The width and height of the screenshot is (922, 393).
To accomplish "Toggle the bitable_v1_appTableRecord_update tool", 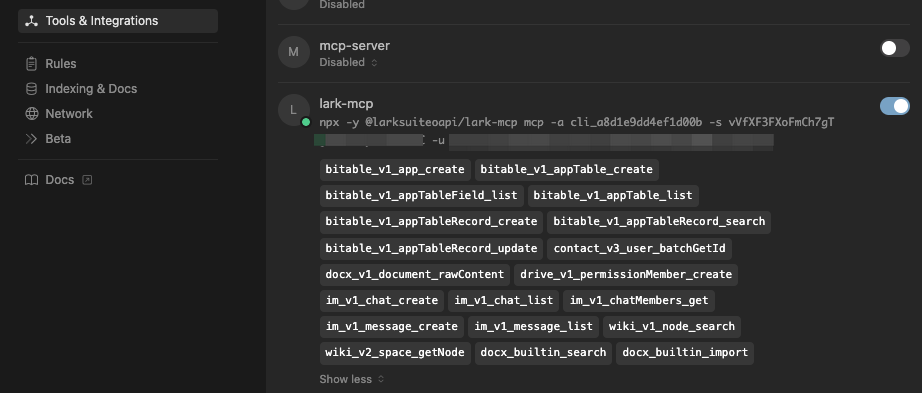I will point(432,248).
